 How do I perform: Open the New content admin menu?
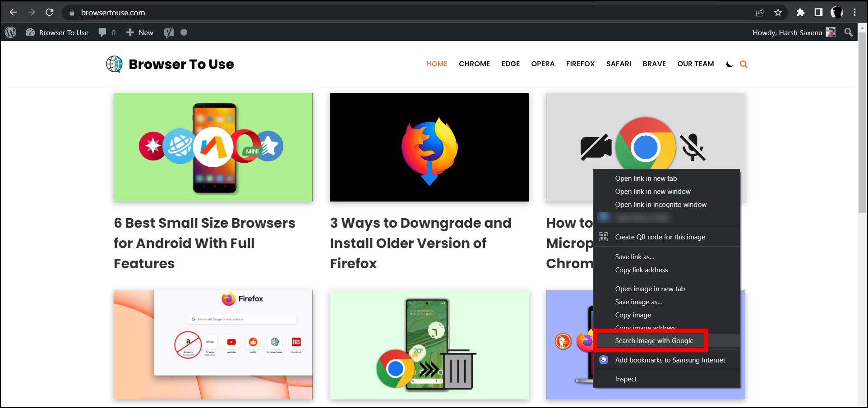point(140,32)
